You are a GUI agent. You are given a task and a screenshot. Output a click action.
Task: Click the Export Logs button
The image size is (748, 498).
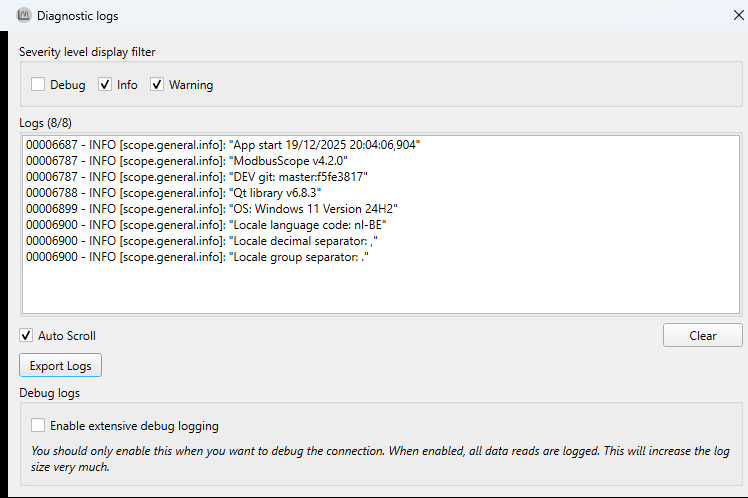pyautogui.click(x=60, y=365)
